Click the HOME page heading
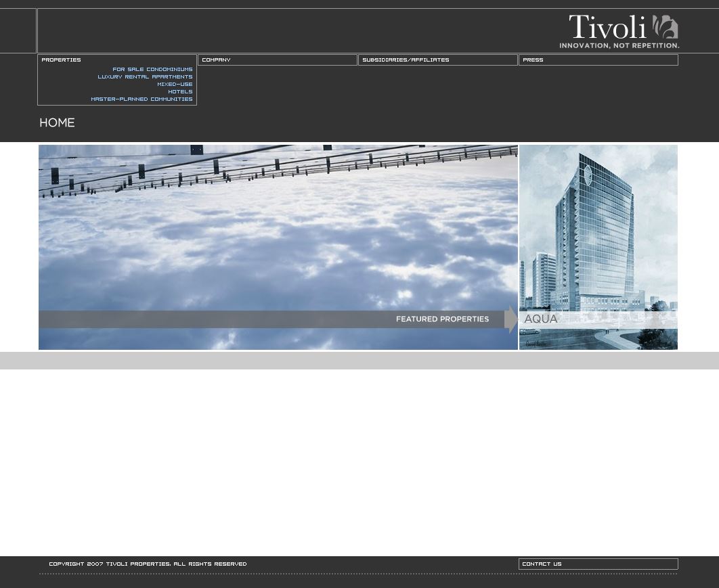The height and width of the screenshot is (588, 719). coord(57,123)
